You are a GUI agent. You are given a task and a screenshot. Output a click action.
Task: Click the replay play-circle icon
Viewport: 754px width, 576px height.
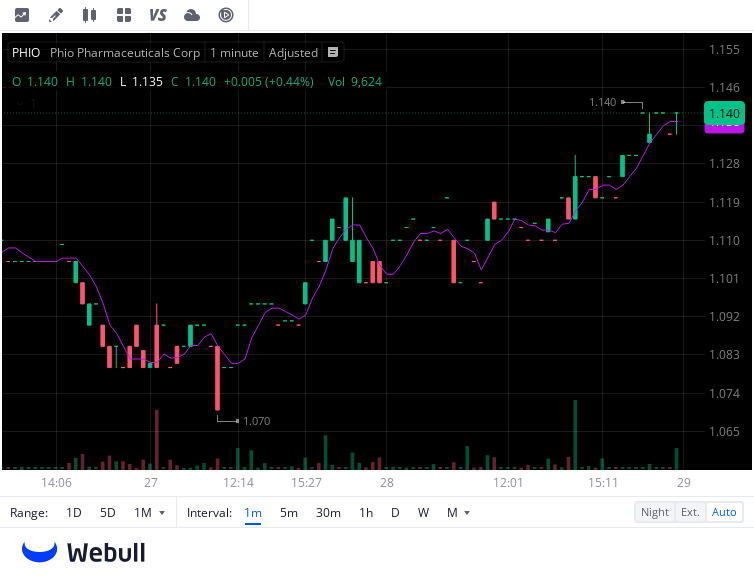(226, 15)
